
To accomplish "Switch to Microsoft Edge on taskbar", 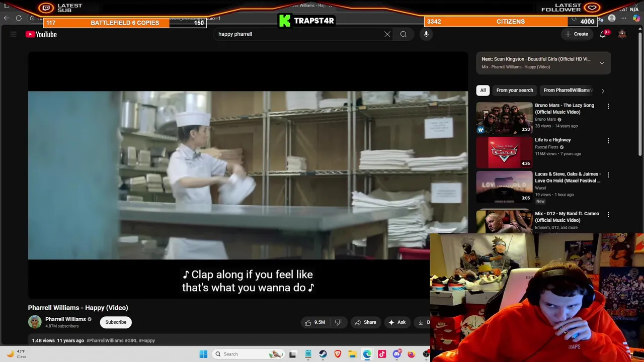I will click(x=367, y=354).
